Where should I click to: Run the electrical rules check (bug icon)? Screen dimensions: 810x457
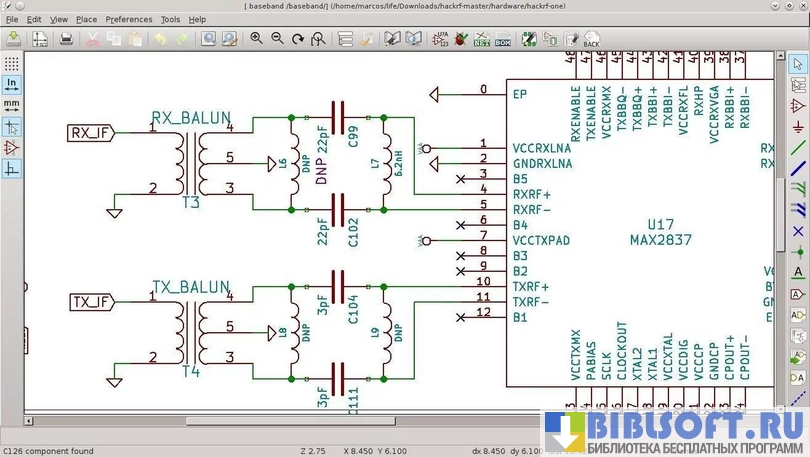coord(460,39)
